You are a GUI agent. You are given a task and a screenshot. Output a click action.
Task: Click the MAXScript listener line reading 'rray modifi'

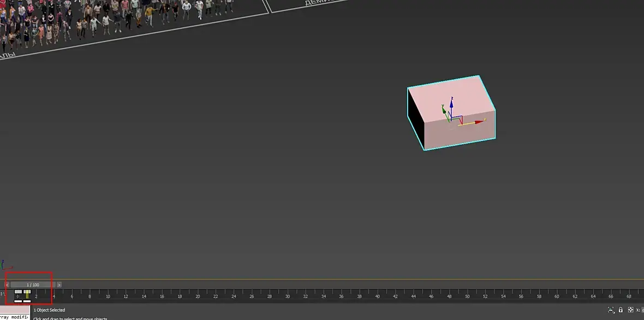coord(15,317)
